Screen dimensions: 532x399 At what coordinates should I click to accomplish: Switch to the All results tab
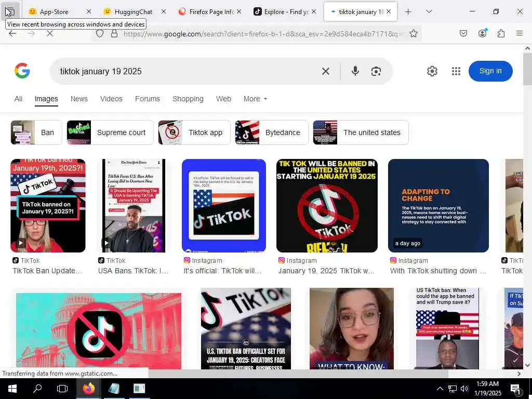[18, 99]
